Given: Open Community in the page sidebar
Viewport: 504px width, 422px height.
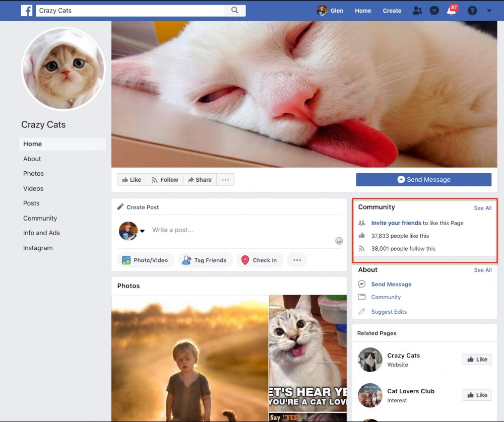Looking at the screenshot, I should pyautogui.click(x=40, y=218).
